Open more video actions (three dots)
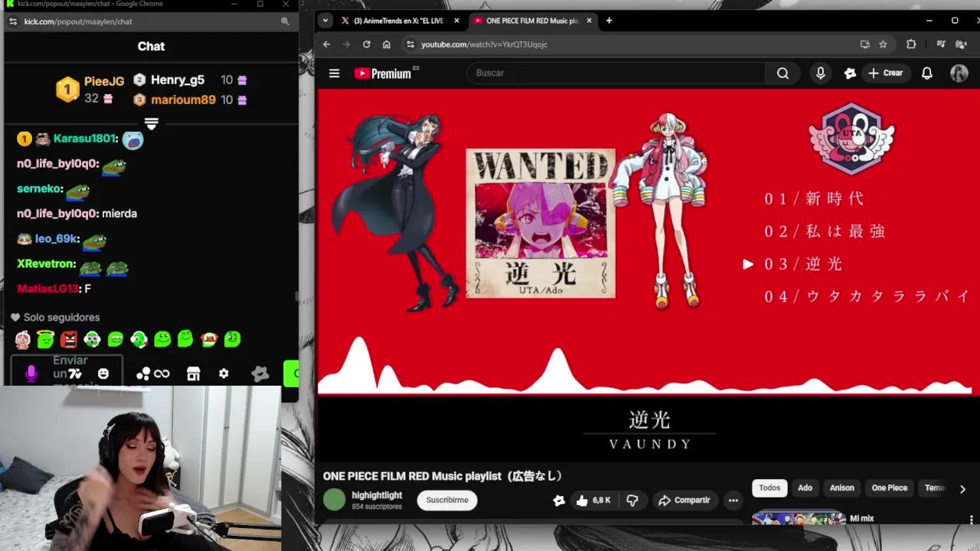Image resolution: width=980 pixels, height=551 pixels. pyautogui.click(x=733, y=500)
